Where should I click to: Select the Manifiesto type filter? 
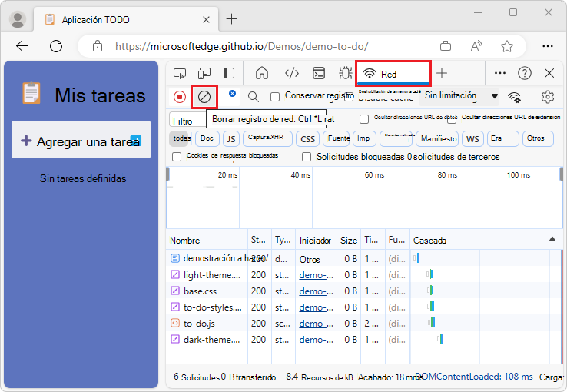tap(438, 138)
